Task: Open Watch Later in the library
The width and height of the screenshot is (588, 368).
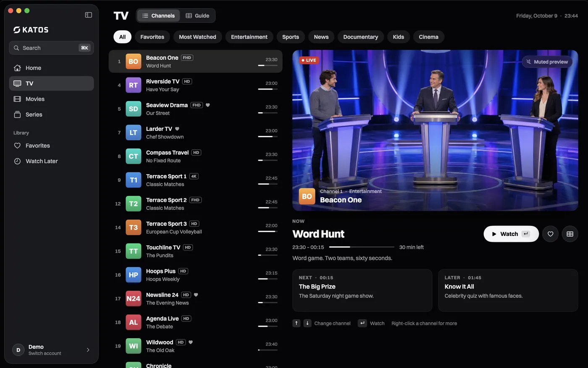Action: coord(51,161)
